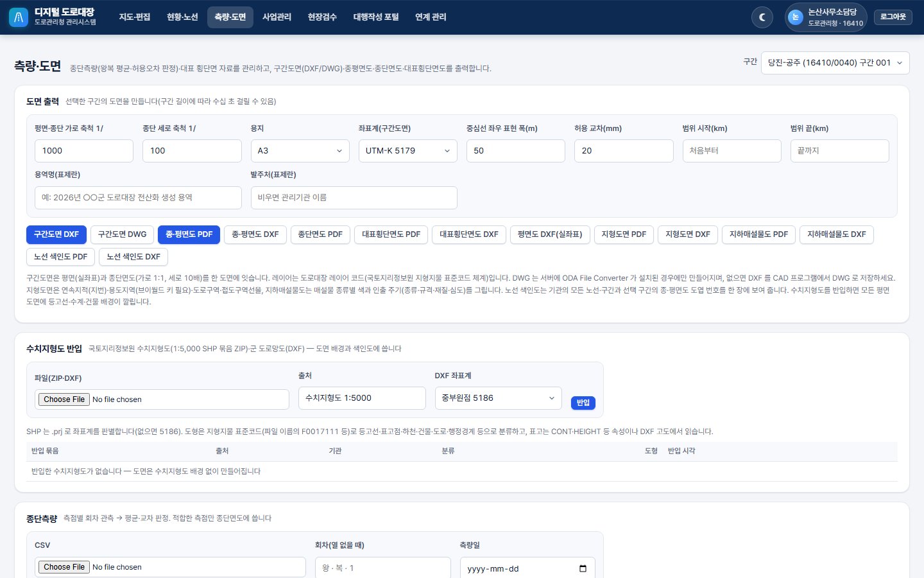The width and height of the screenshot is (924, 578).
Task: Export 구간도면 DWG
Action: (x=123, y=234)
